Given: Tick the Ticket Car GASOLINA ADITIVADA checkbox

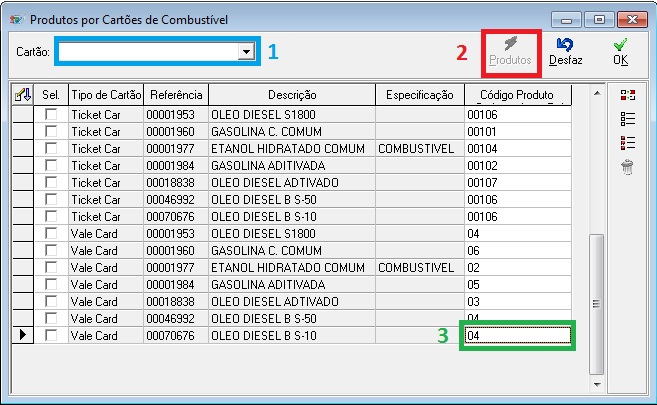Looking at the screenshot, I should [51, 166].
